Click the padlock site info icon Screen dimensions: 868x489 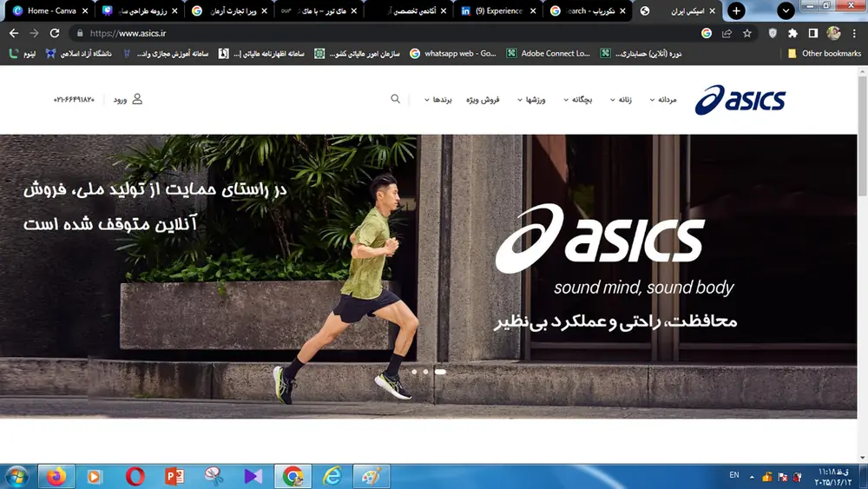pos(80,33)
